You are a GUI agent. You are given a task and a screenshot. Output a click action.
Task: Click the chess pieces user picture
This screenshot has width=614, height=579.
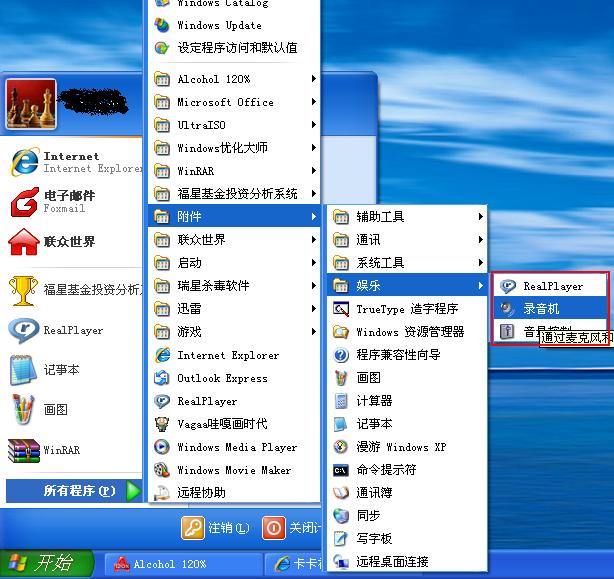click(31, 104)
